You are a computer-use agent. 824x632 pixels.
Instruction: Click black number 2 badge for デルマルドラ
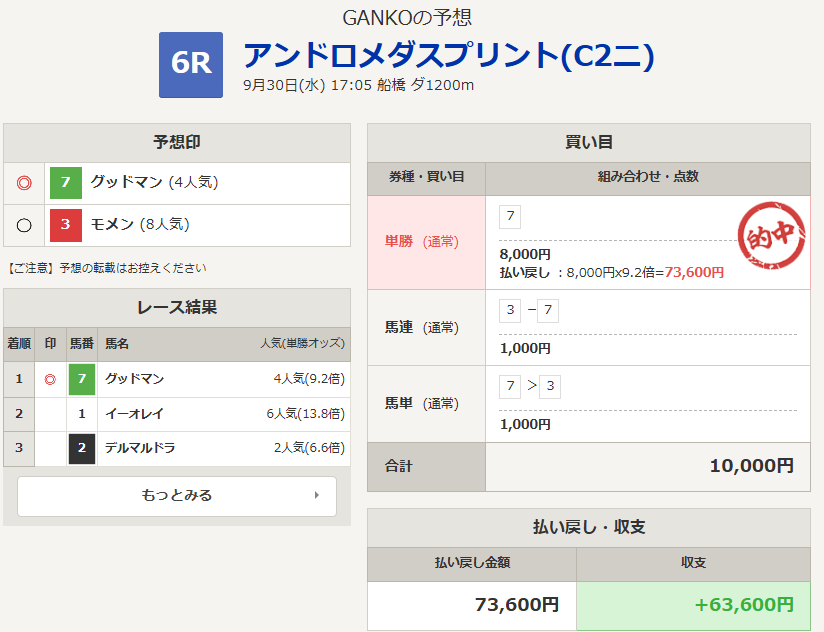[82, 448]
